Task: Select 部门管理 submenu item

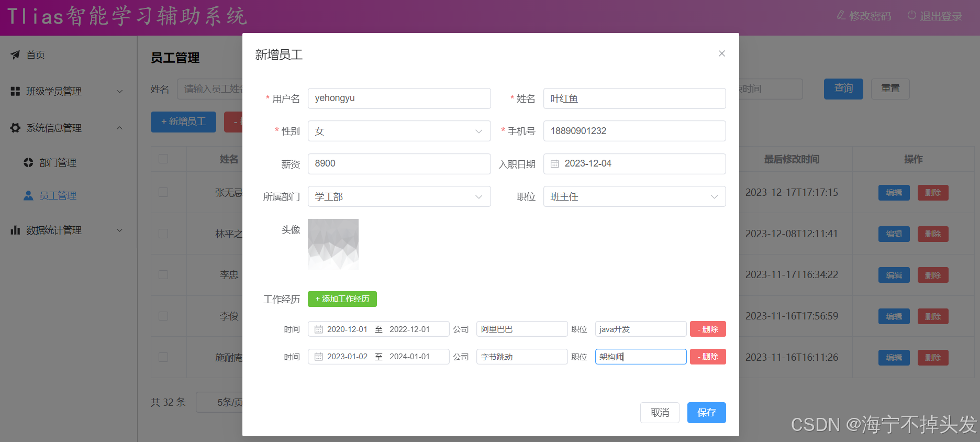Action: click(68, 163)
